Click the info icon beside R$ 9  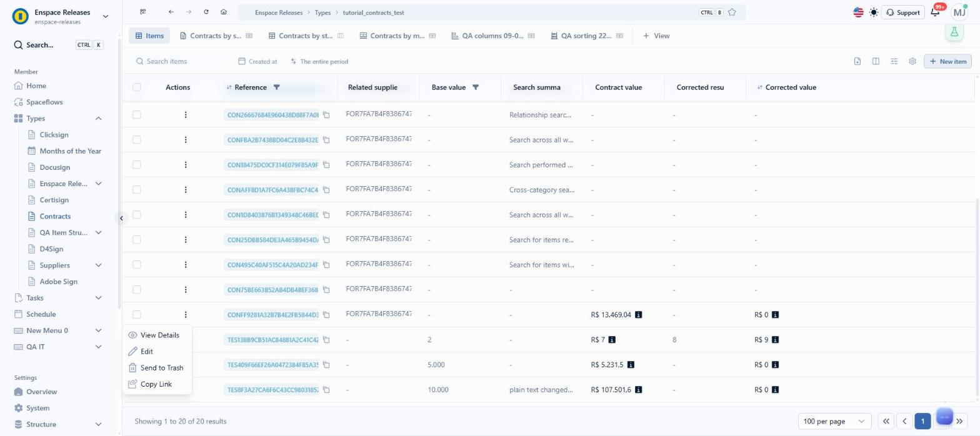[x=775, y=340]
